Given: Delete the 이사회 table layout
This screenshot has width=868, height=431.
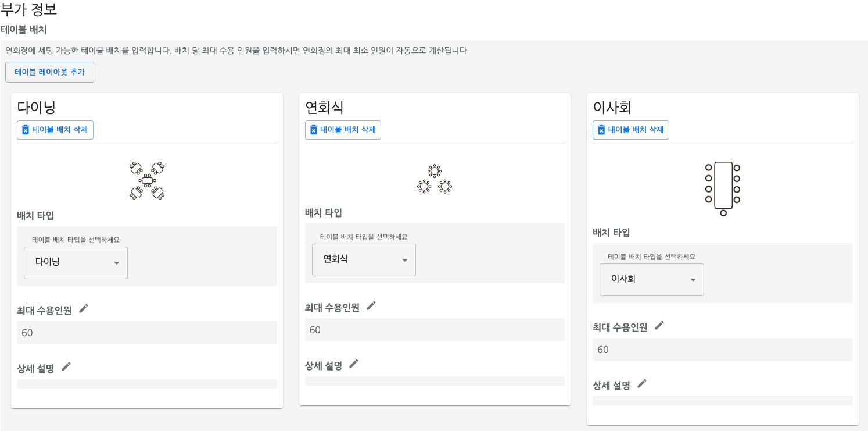Looking at the screenshot, I should click(630, 130).
